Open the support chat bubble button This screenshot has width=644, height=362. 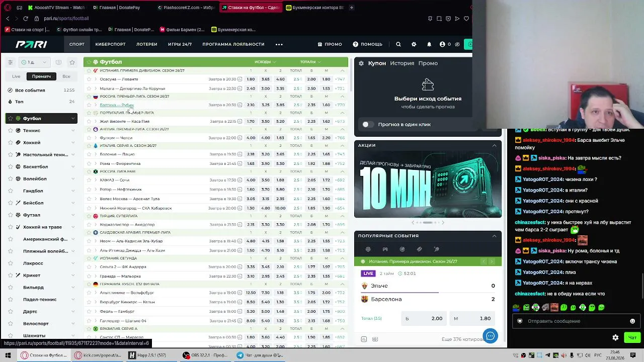click(x=490, y=336)
